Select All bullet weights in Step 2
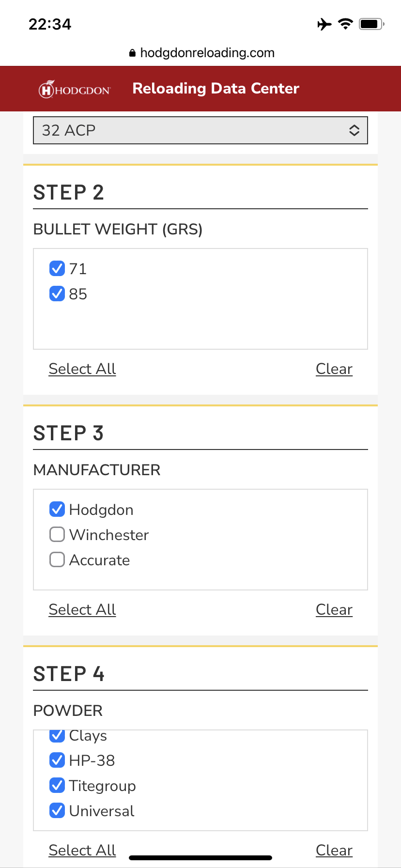This screenshot has width=401, height=868. (x=82, y=369)
